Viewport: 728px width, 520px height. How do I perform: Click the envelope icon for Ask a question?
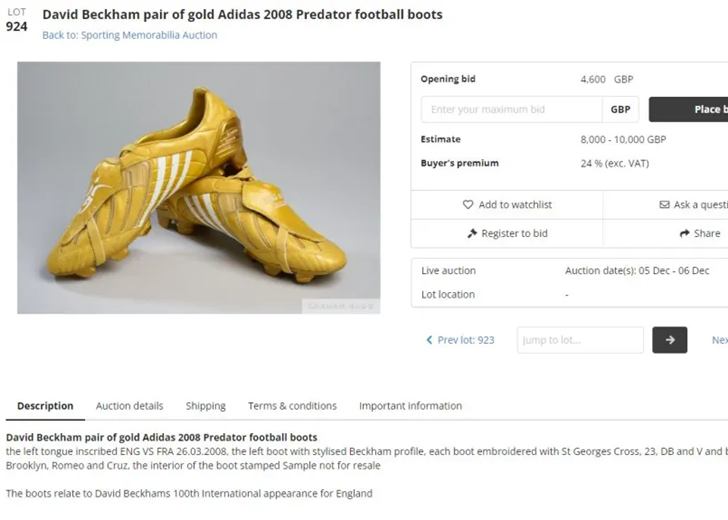[664, 205]
